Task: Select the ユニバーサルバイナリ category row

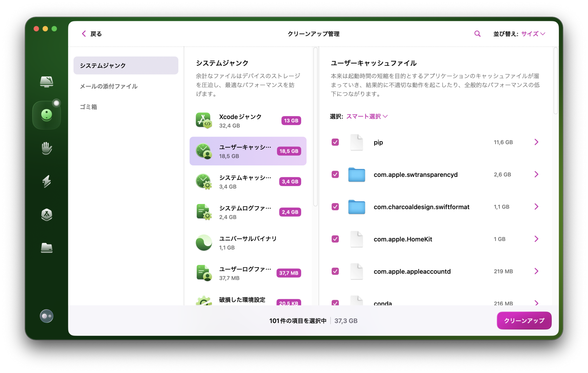Action: [x=248, y=243]
